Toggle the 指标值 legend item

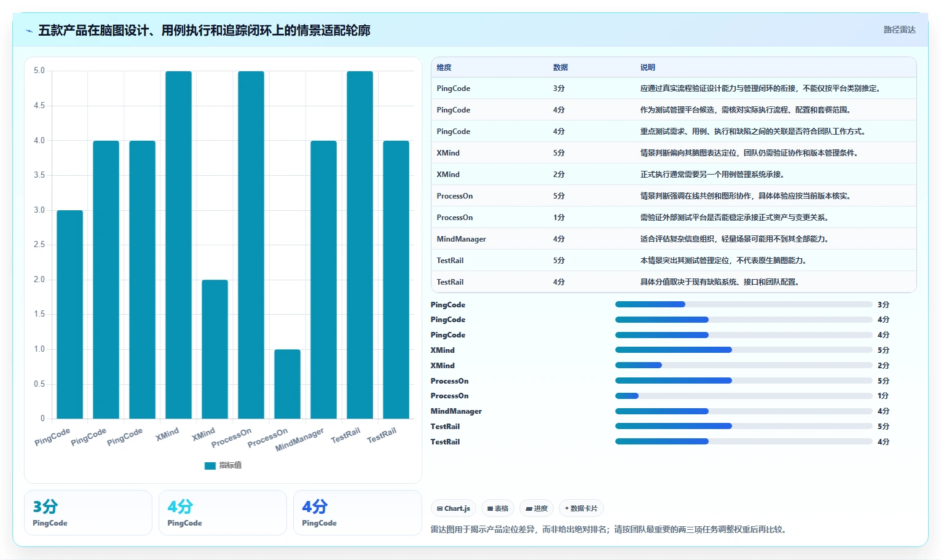(x=223, y=465)
